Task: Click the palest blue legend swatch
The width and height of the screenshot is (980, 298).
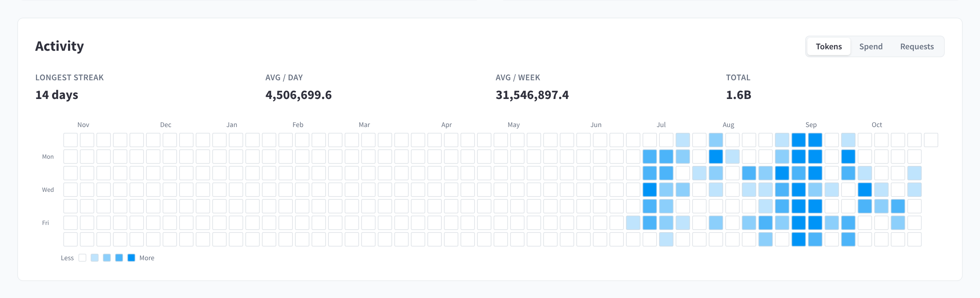Action: click(x=95, y=258)
